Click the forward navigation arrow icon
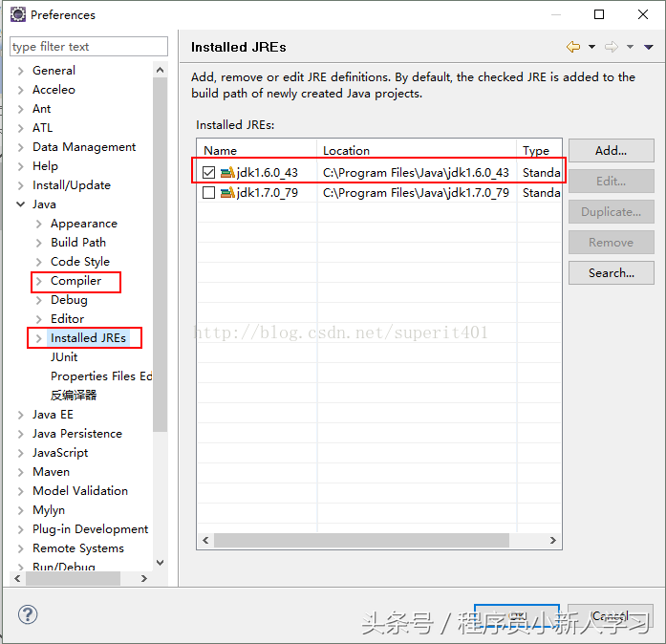This screenshot has height=644, width=666. (x=612, y=47)
